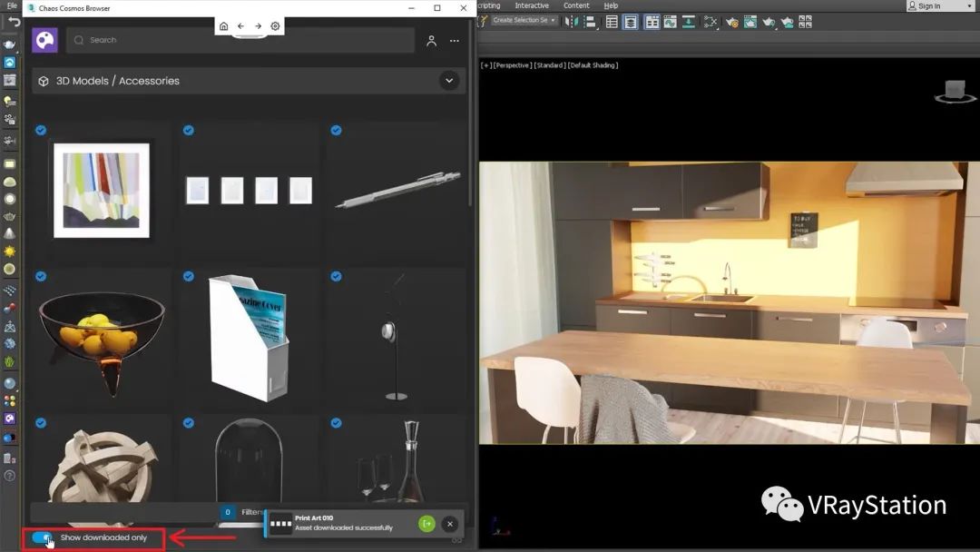Click downloaded checkmark on framed art print
This screenshot has height=552, width=980.
41,130
